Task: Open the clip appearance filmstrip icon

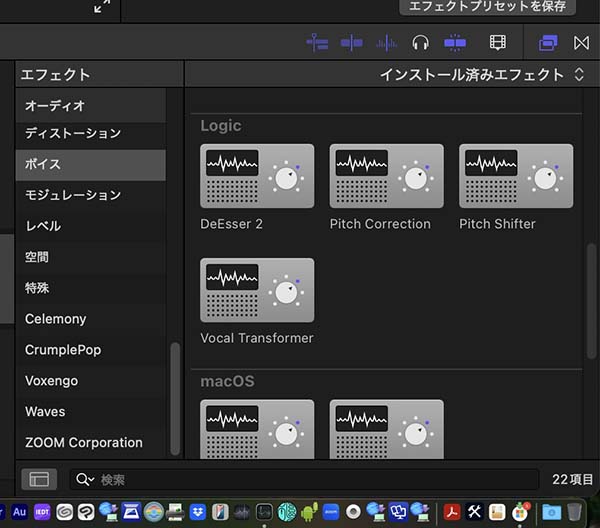Action: tap(497, 43)
